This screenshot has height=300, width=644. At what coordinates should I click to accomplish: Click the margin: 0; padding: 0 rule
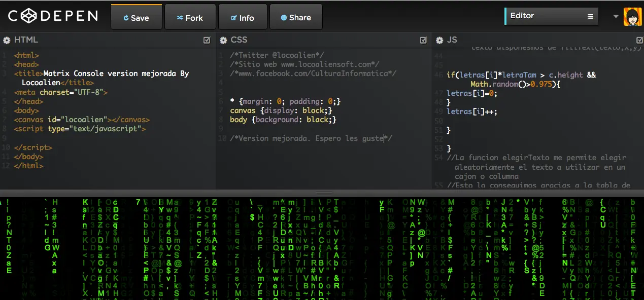point(285,101)
